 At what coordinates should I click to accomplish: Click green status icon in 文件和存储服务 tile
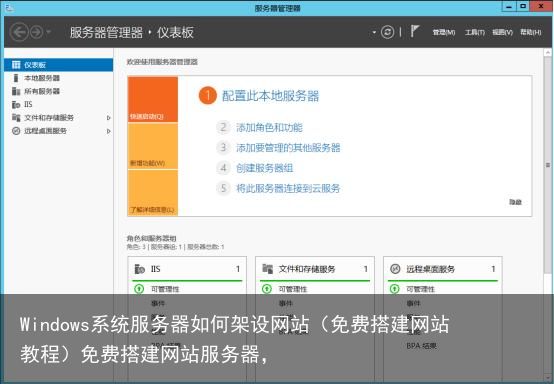click(267, 289)
